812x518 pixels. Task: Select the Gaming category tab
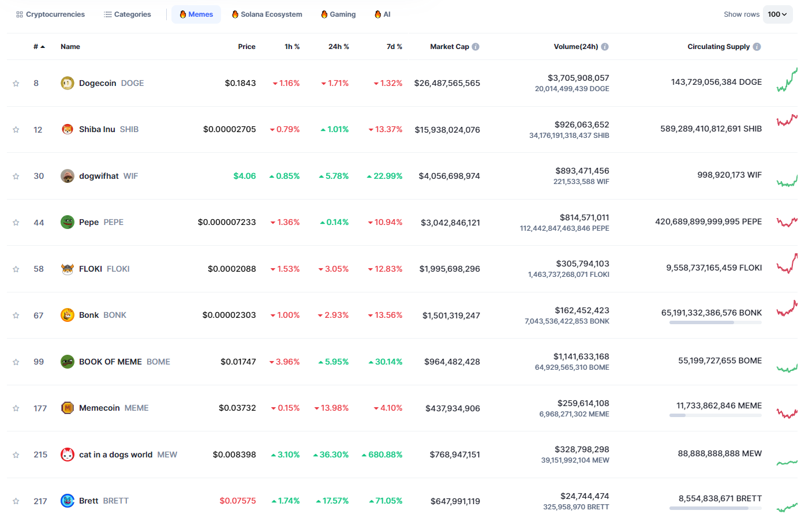(338, 14)
